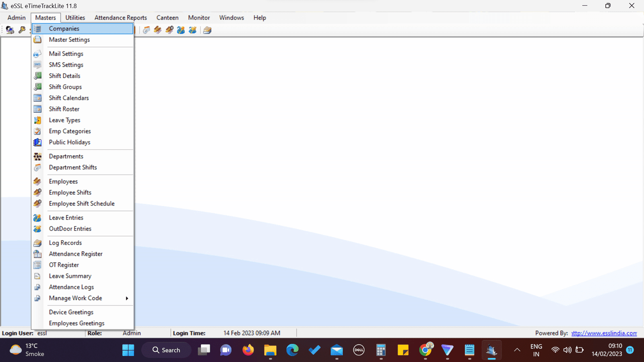Viewport: 644px width, 362px height.
Task: Choose Employee Shift Schedule menu item
Action: pos(82,204)
